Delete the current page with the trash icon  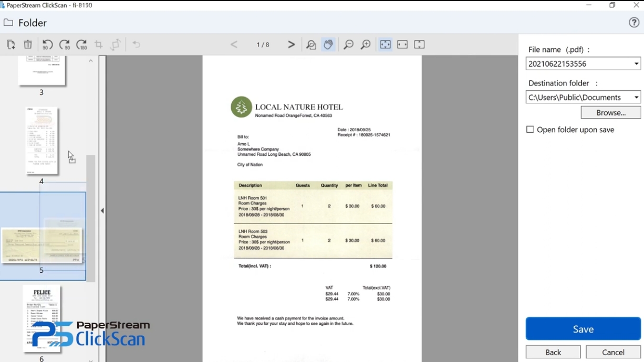28,45
